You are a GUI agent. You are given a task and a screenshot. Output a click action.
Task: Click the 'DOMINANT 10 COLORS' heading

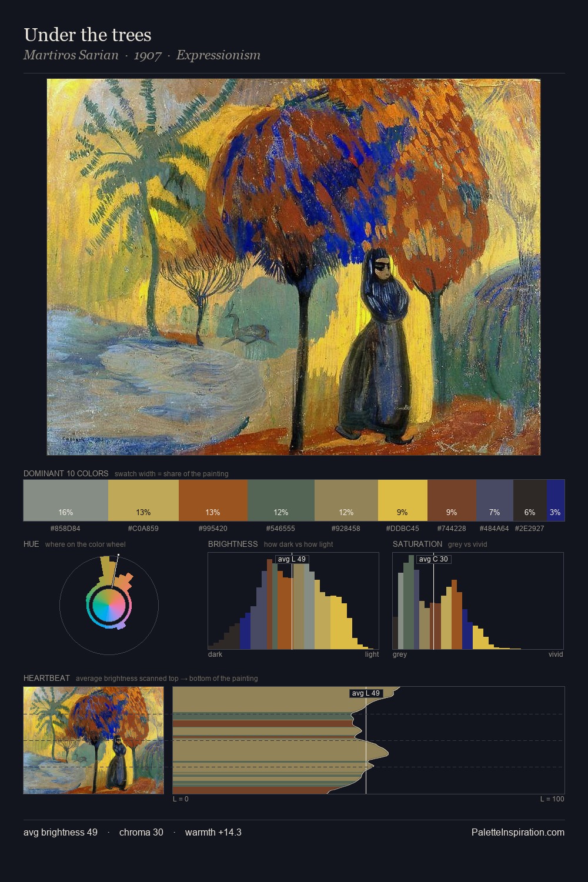[66, 473]
